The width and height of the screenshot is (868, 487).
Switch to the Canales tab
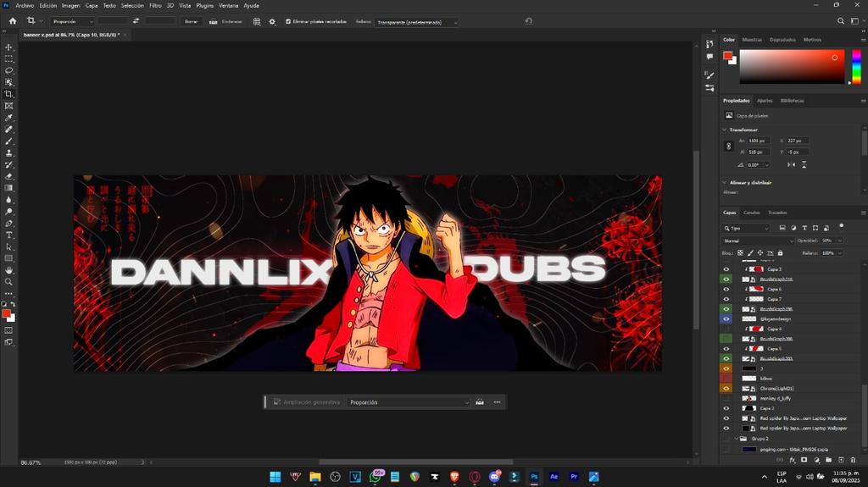tap(751, 213)
